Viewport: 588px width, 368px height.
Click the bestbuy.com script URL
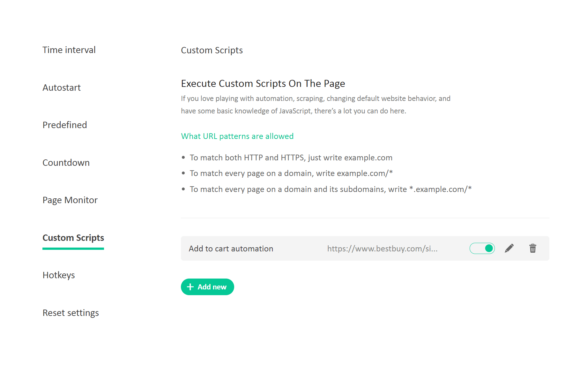tap(382, 249)
